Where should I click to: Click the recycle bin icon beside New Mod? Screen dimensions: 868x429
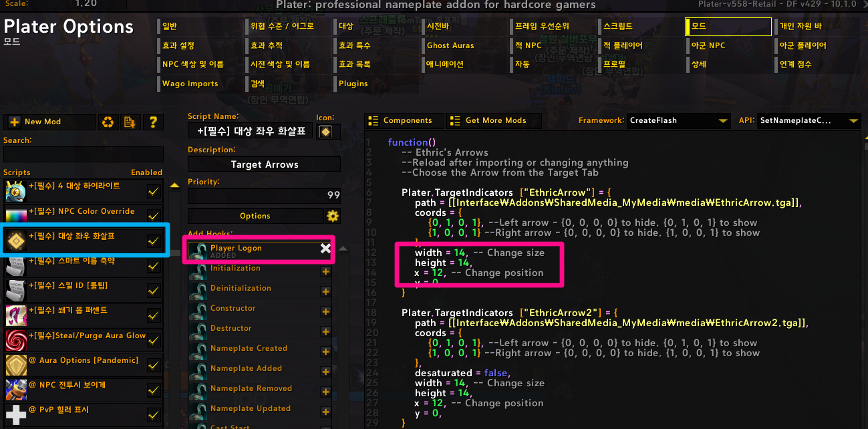[x=108, y=122]
